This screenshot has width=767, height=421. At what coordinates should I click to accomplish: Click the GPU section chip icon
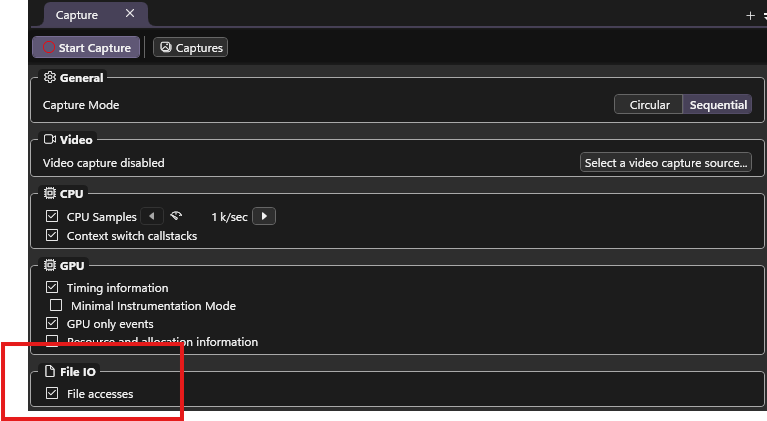(x=49, y=265)
